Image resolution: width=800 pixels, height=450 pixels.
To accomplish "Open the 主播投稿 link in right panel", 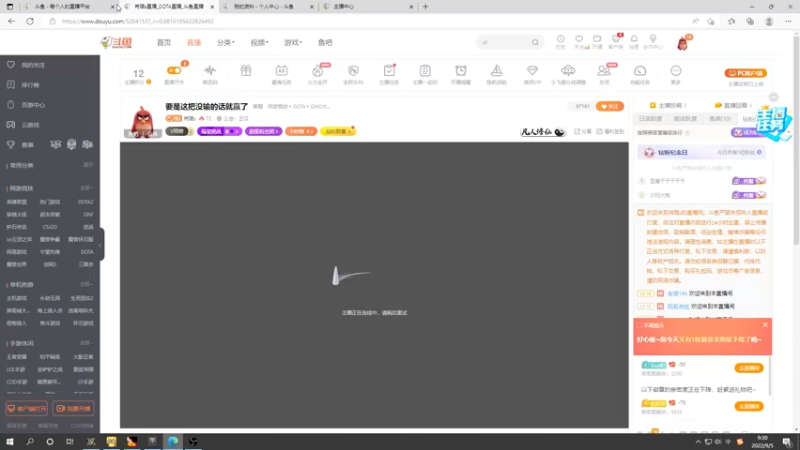I will pos(668,105).
